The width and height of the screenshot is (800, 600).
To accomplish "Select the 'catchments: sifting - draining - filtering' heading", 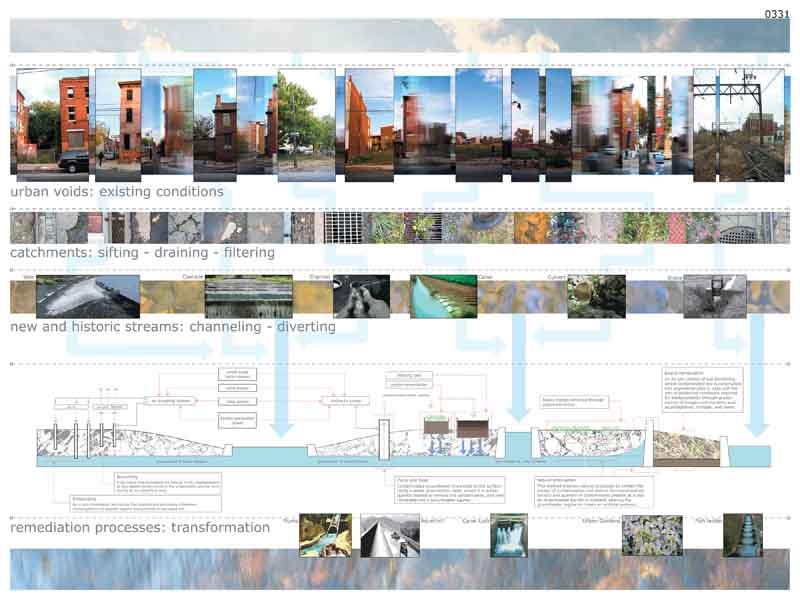I will click(x=142, y=253).
